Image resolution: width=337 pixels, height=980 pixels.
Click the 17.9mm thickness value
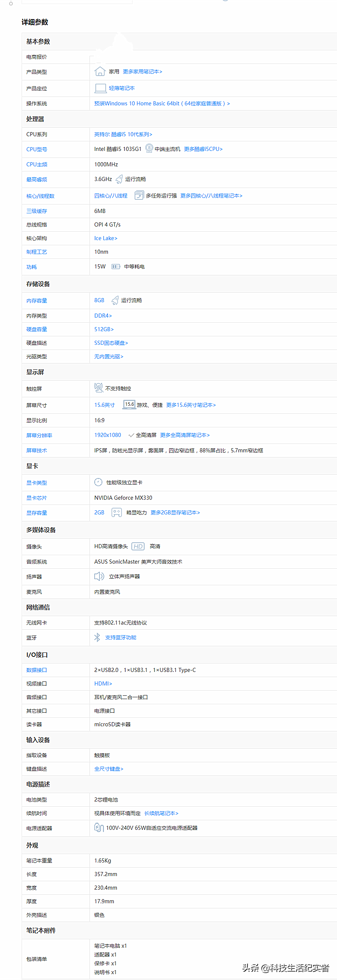pos(104,901)
